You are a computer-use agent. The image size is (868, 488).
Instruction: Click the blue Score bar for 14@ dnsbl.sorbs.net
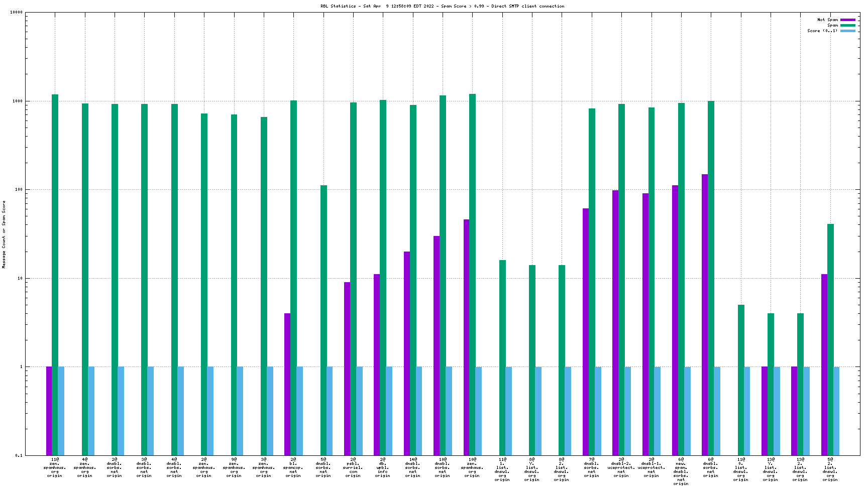pyautogui.click(x=419, y=411)
